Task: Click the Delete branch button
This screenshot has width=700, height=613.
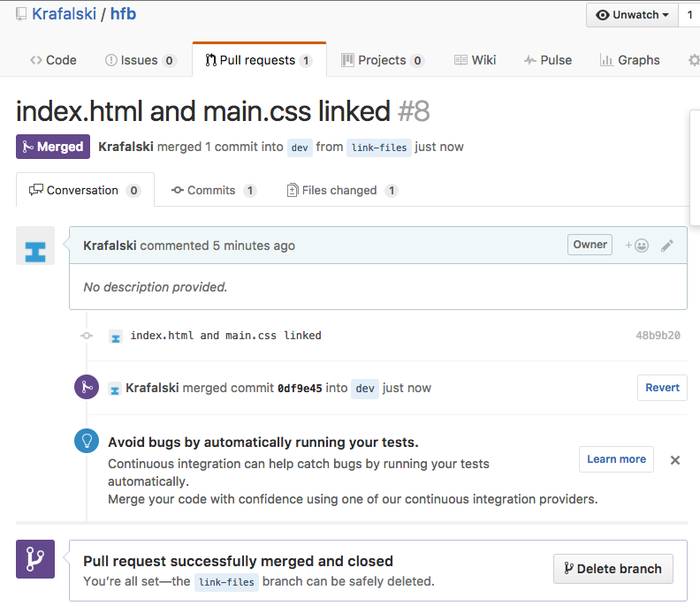Action: (612, 569)
